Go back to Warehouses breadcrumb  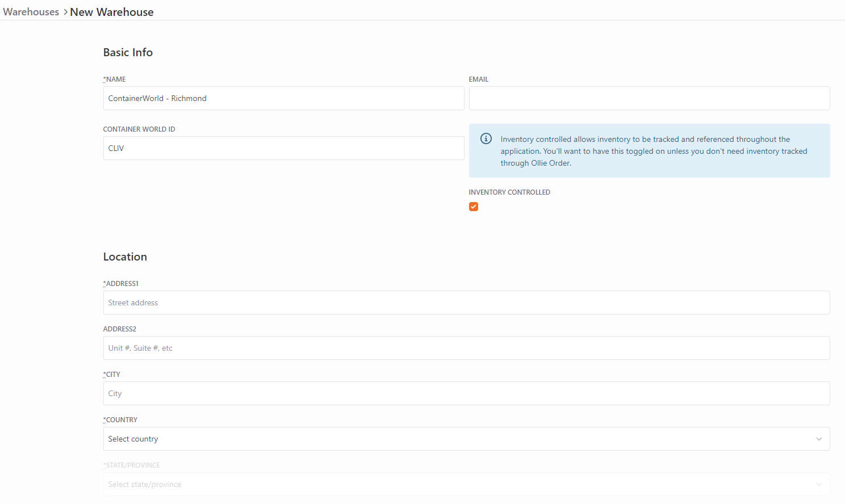[31, 12]
